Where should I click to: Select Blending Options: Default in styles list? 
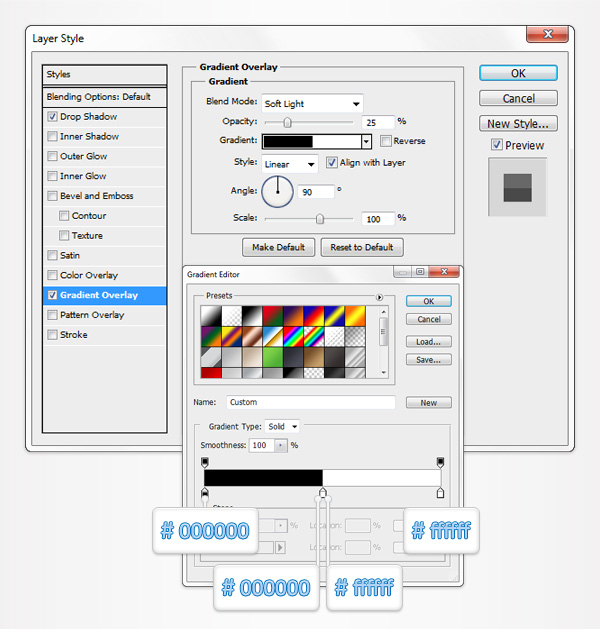pos(98,97)
